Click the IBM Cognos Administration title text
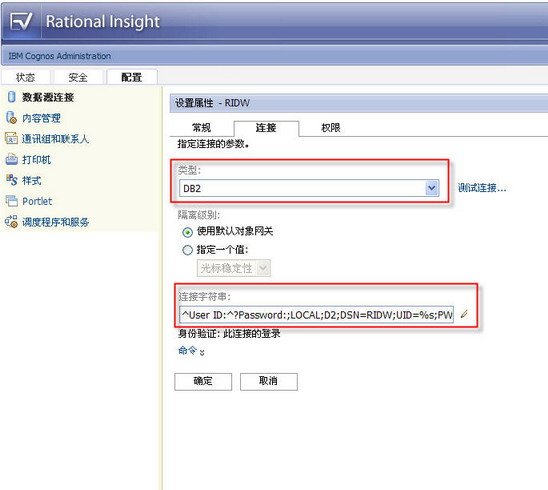 click(60, 56)
